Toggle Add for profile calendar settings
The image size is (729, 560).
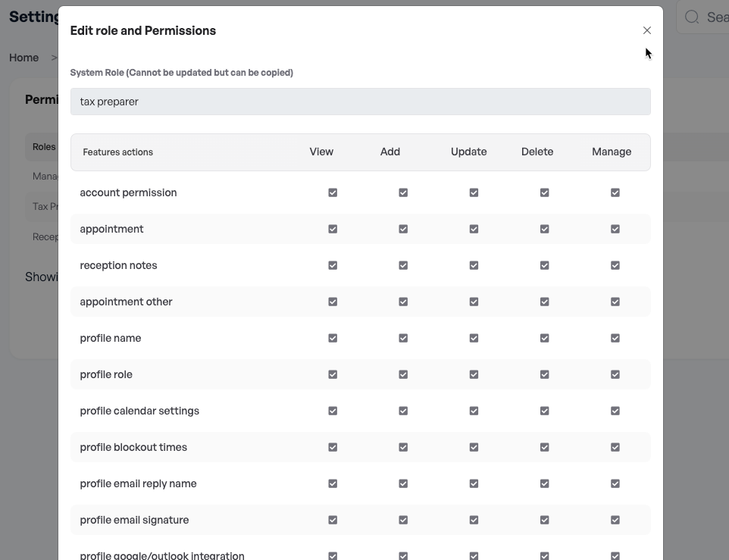click(x=403, y=411)
